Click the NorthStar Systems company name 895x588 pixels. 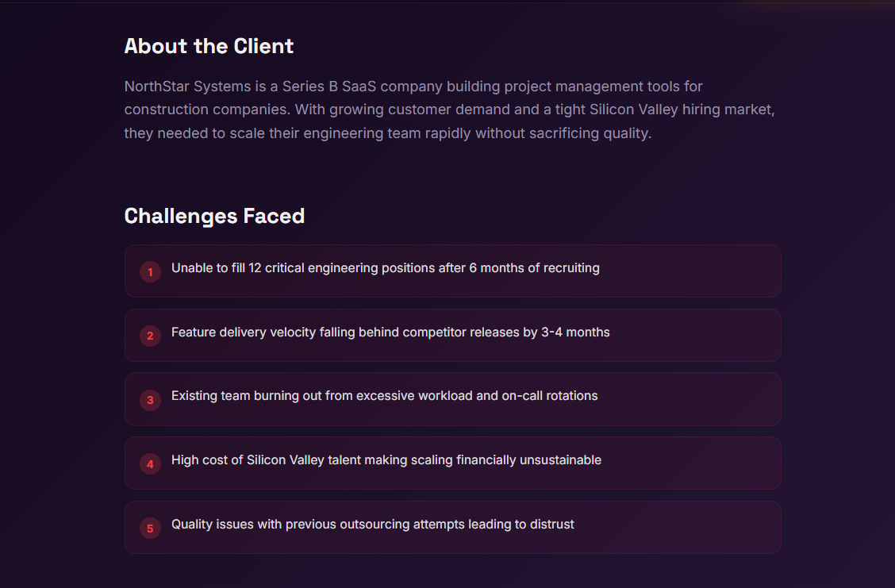tap(188, 86)
